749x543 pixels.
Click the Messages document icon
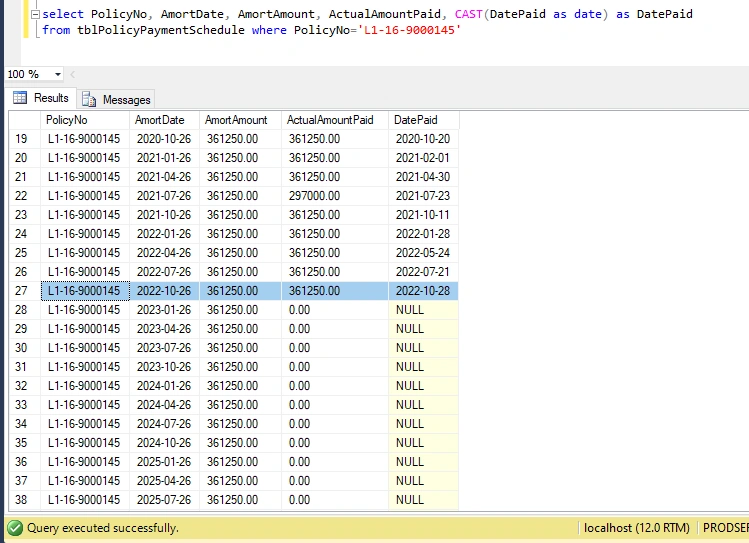pyautogui.click(x=89, y=99)
